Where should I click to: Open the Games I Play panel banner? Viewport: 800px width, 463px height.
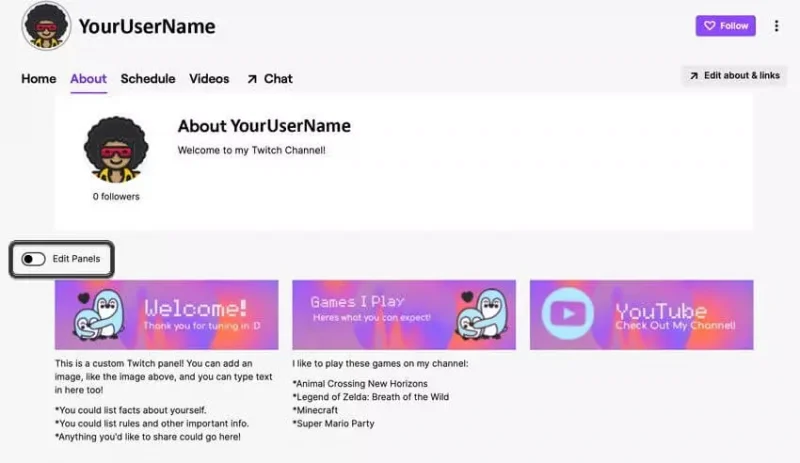[x=404, y=314]
